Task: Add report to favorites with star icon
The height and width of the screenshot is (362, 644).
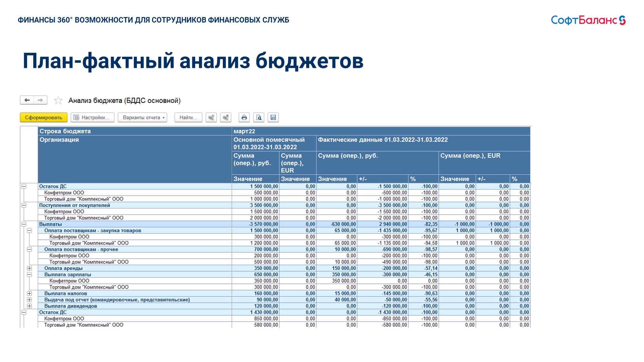Action: pos(58,101)
